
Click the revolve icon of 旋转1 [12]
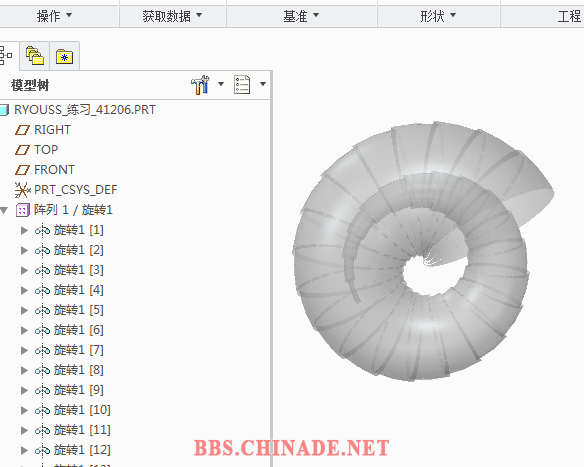(42, 451)
